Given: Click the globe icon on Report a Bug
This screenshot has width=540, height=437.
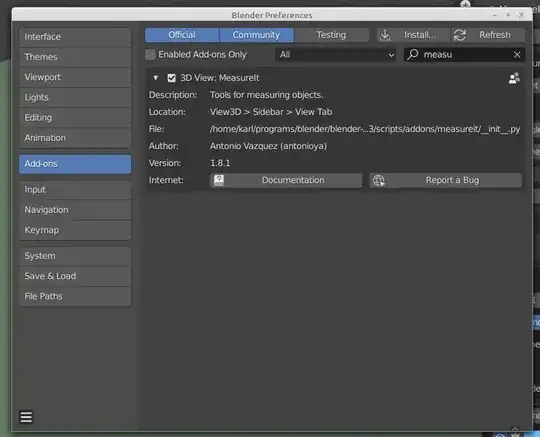Looking at the screenshot, I should pos(379,180).
